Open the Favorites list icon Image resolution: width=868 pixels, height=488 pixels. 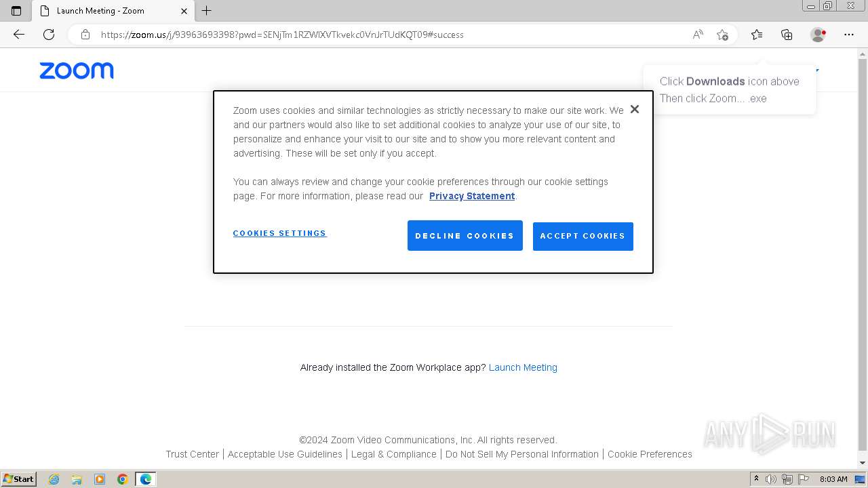[757, 35]
